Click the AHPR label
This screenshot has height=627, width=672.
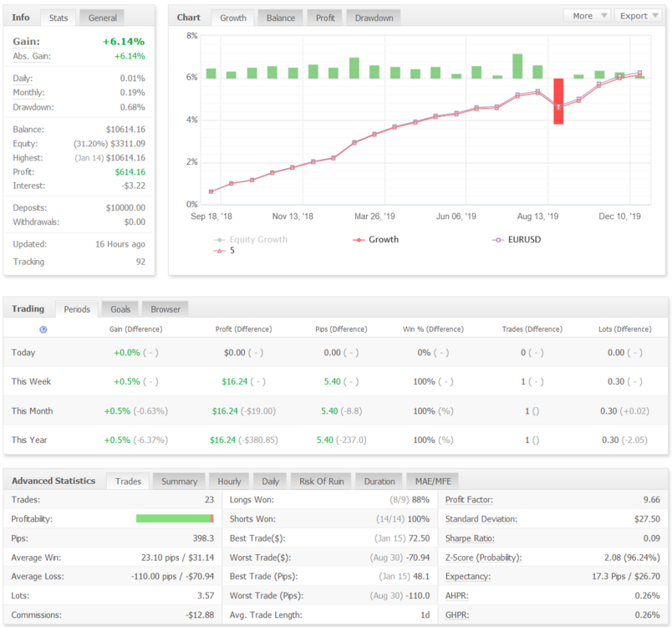457,596
